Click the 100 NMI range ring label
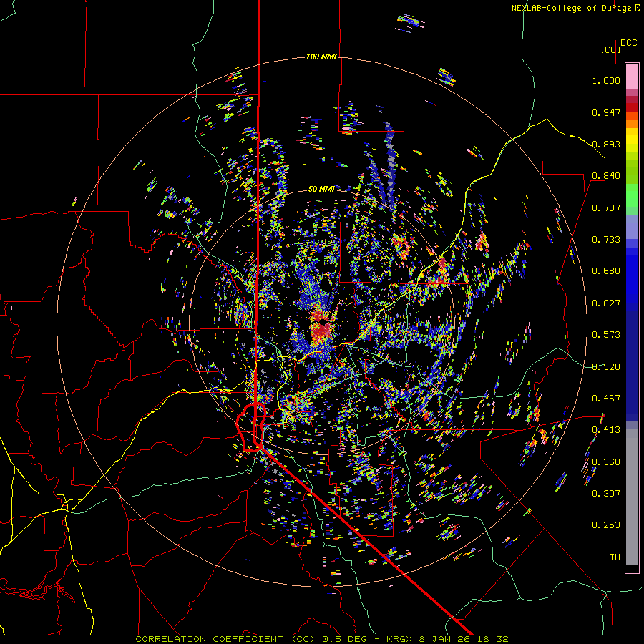This screenshot has height=644, width=644. click(321, 57)
